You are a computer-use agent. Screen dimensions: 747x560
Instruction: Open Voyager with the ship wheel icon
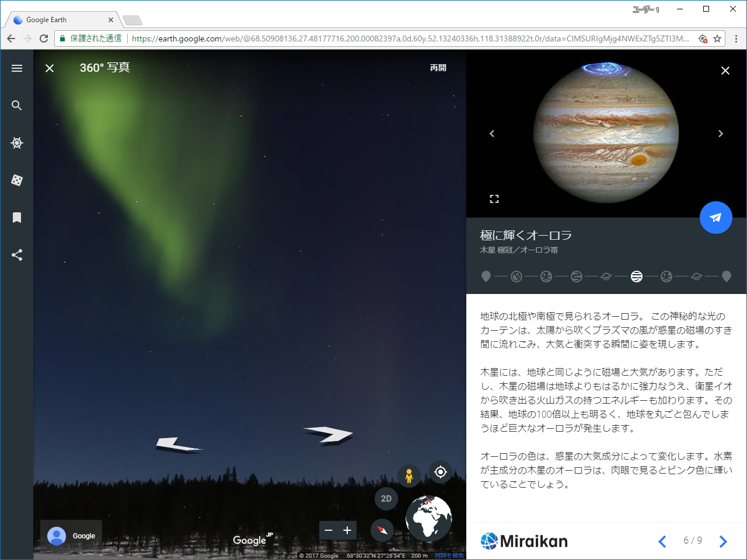tap(17, 143)
